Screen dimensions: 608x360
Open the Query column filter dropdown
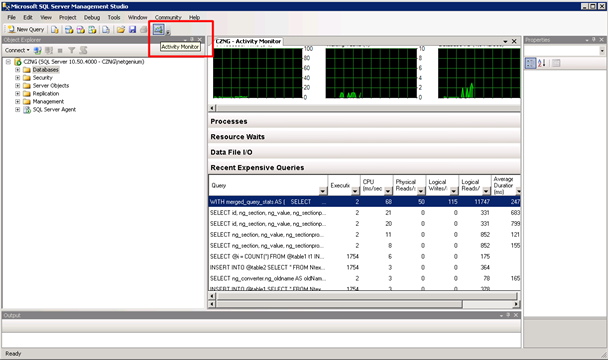[x=323, y=191]
